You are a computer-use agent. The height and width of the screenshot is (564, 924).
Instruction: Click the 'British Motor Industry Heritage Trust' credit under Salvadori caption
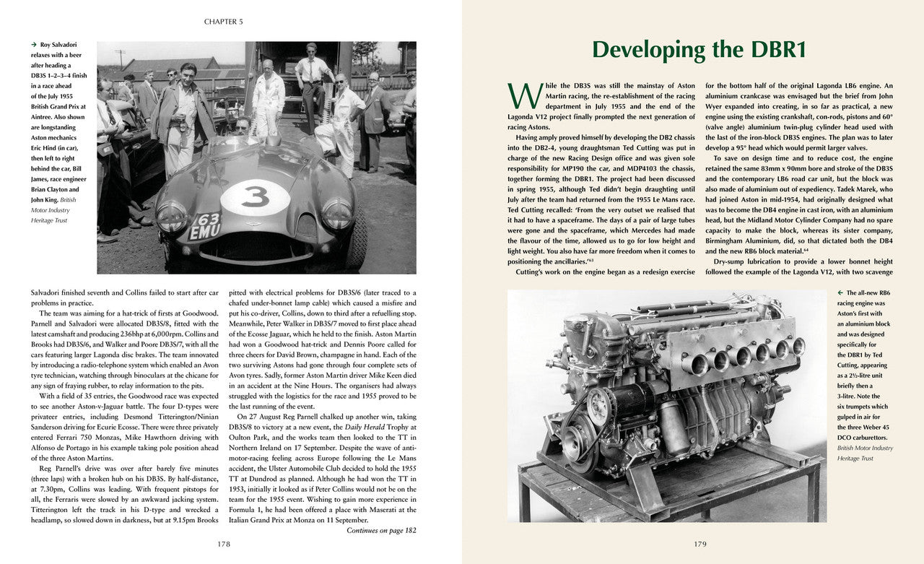click(55, 209)
